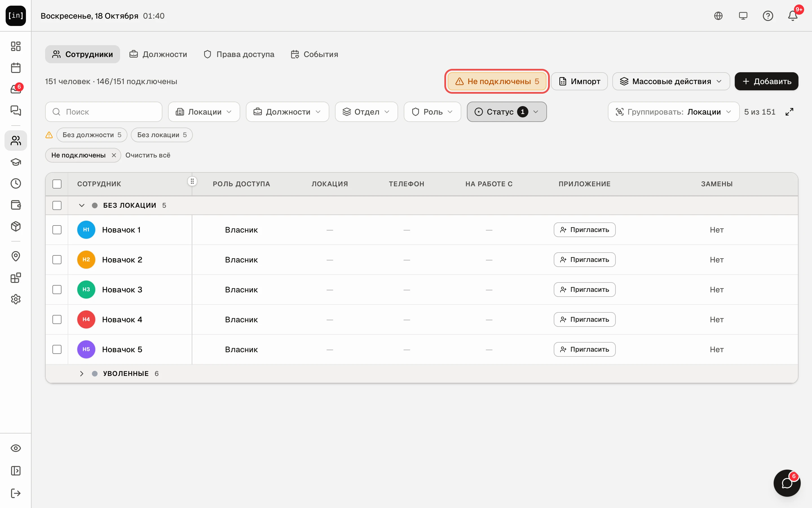Switch to the Права доступа tab
The height and width of the screenshot is (508, 812).
click(x=239, y=54)
